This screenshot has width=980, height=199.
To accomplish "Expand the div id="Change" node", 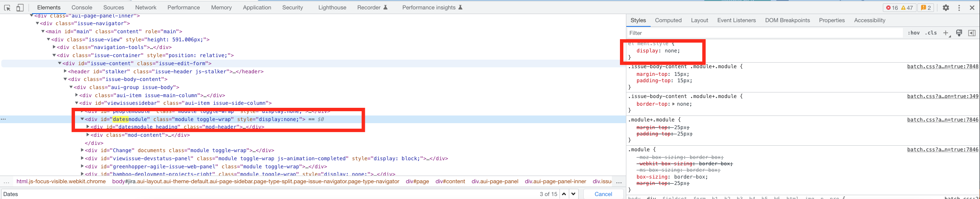I will [x=82, y=150].
